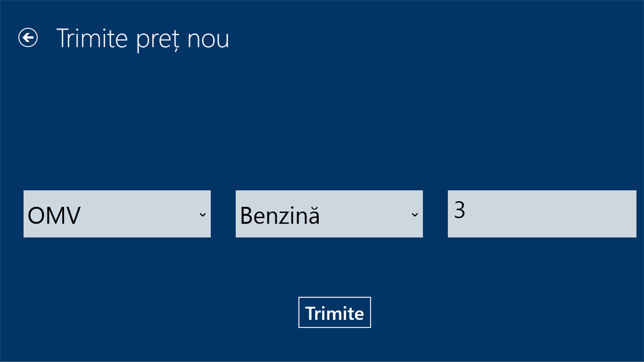Click the chevron on the OMV box
The image size is (644, 362).
coord(203,215)
